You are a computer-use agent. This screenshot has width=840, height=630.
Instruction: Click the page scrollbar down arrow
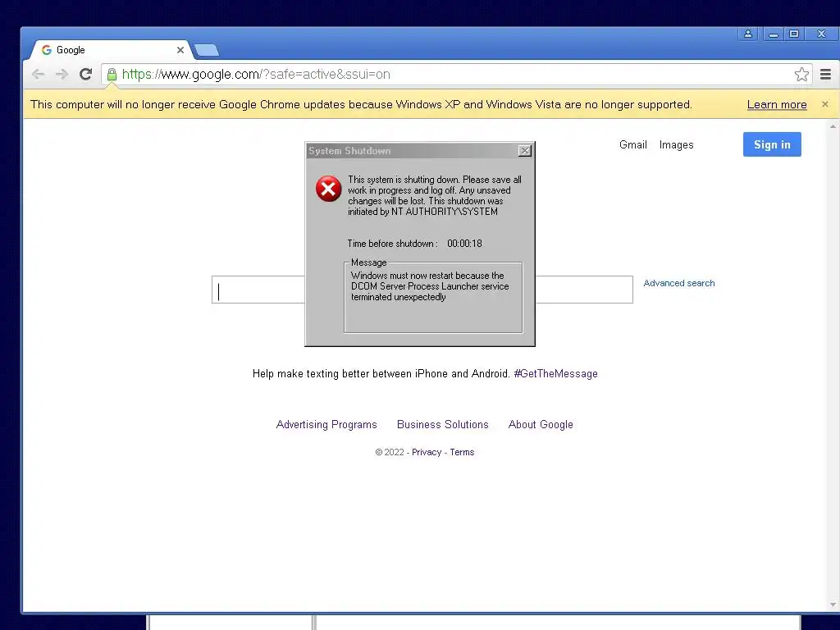click(833, 605)
